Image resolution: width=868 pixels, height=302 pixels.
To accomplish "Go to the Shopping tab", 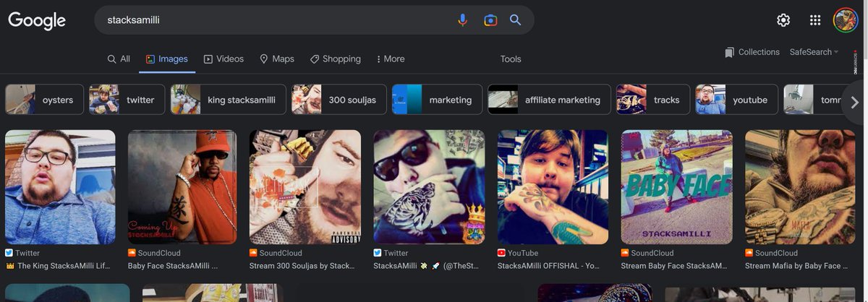I will (x=335, y=59).
